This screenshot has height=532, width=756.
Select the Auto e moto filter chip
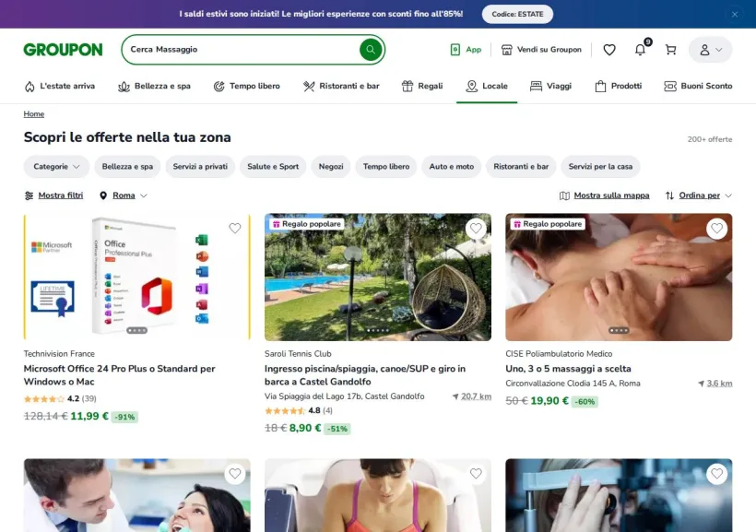coord(451,166)
